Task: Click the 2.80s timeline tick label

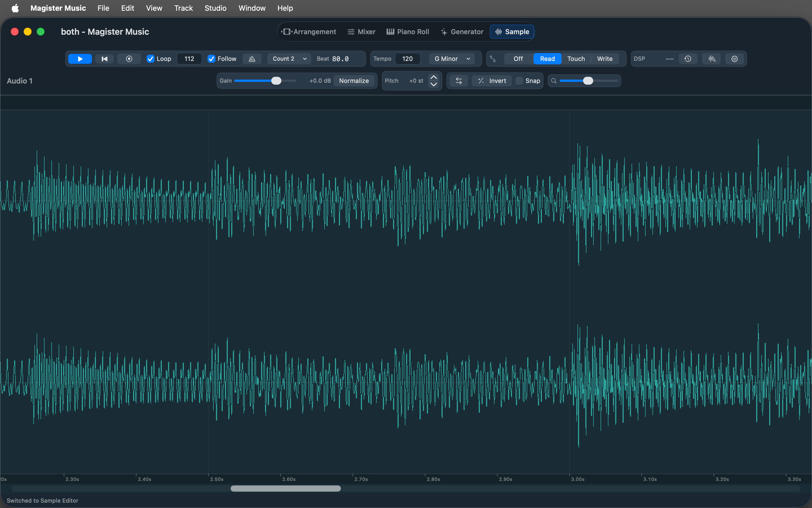Action: (x=433, y=479)
